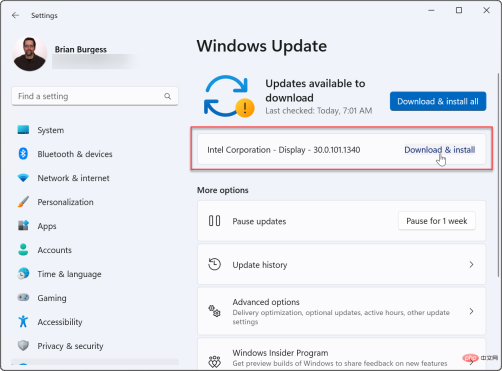Click the Download & install all button
The image size is (502, 371).
pos(438,101)
